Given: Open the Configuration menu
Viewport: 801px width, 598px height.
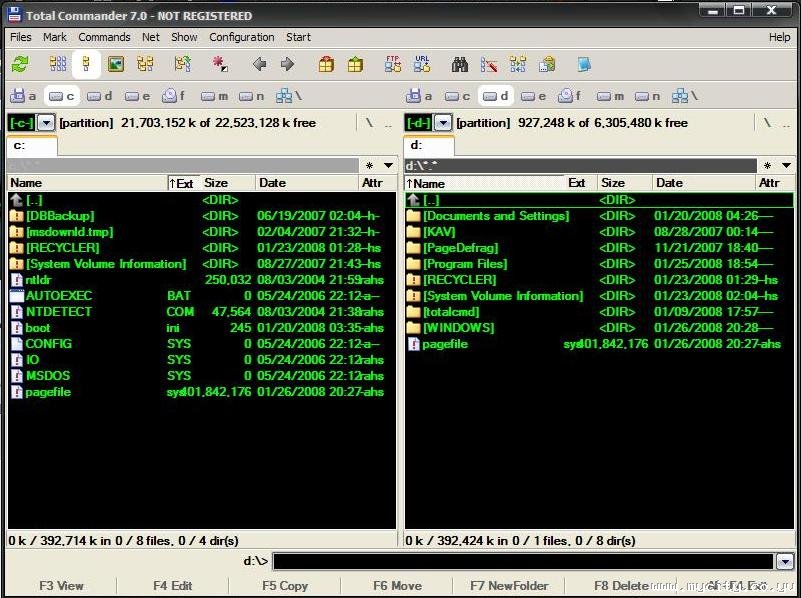Looking at the screenshot, I should click(x=242, y=37).
